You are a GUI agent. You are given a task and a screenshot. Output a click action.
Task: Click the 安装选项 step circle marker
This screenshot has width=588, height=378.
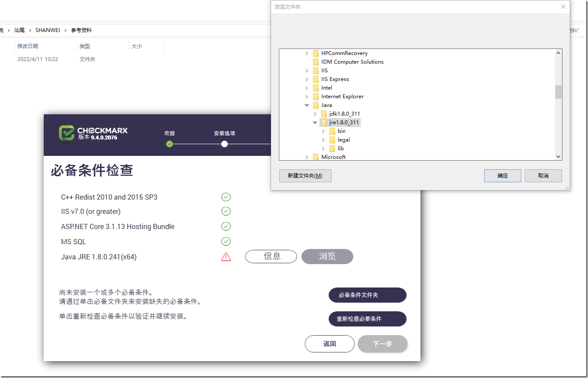pos(224,144)
